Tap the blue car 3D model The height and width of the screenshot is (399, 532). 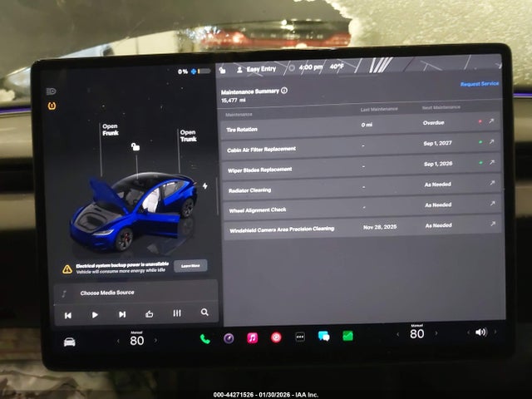click(x=134, y=212)
